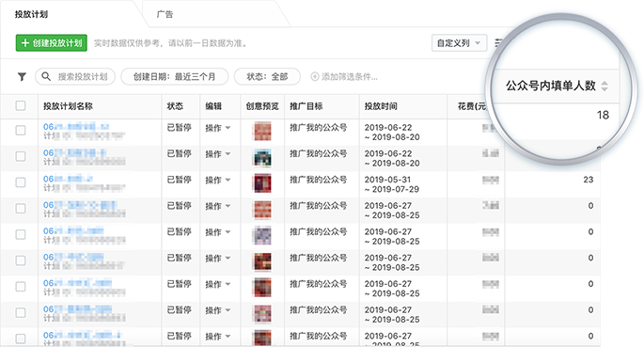Image resolution: width=644 pixels, height=347 pixels.
Task: Click sort arrows beside 公众号内填单人数
Action: point(605,87)
